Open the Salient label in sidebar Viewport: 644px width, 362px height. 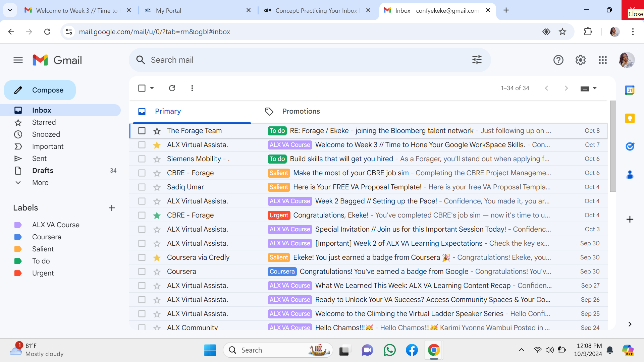43,249
